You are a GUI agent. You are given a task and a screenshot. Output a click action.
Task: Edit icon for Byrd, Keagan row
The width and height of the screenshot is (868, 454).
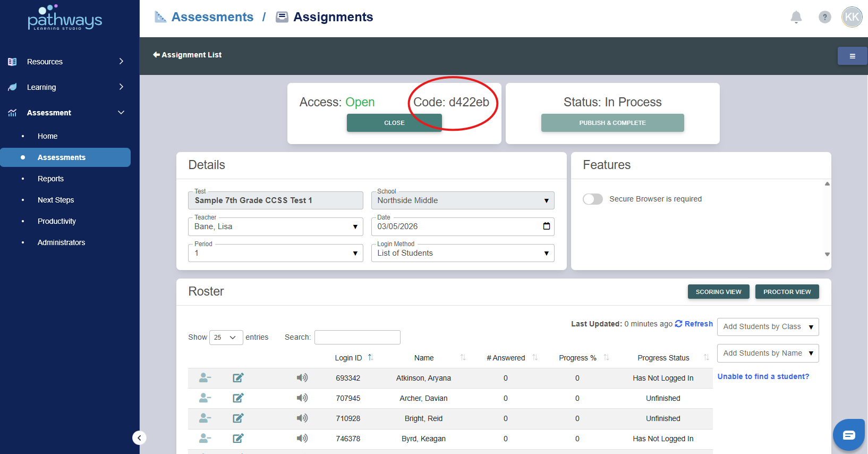[238, 438]
